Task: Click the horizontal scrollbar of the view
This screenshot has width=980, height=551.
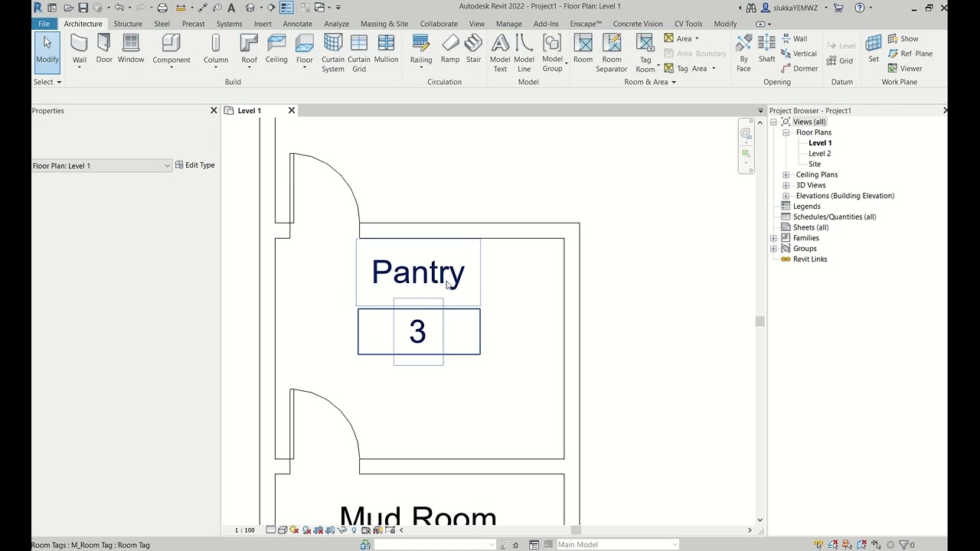Action: pos(575,530)
